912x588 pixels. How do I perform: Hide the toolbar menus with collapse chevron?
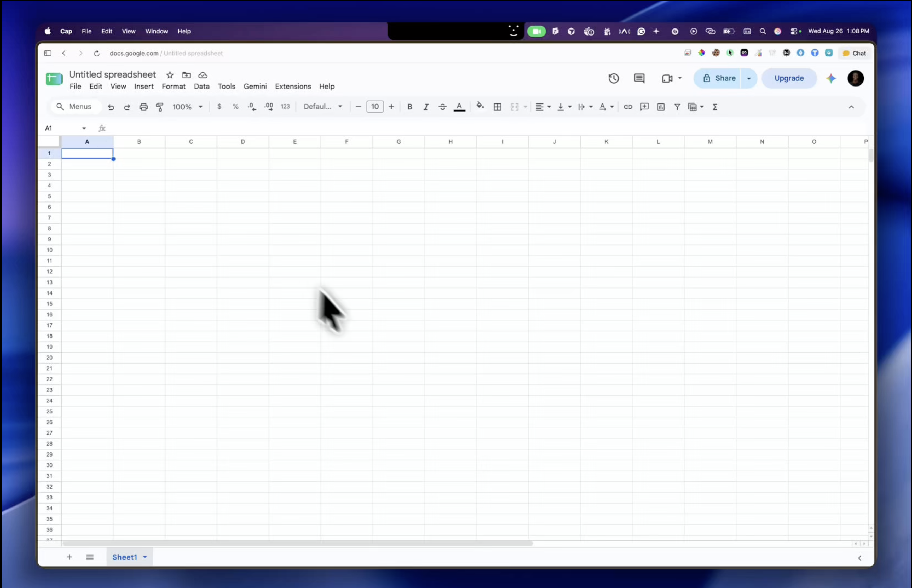click(x=851, y=107)
